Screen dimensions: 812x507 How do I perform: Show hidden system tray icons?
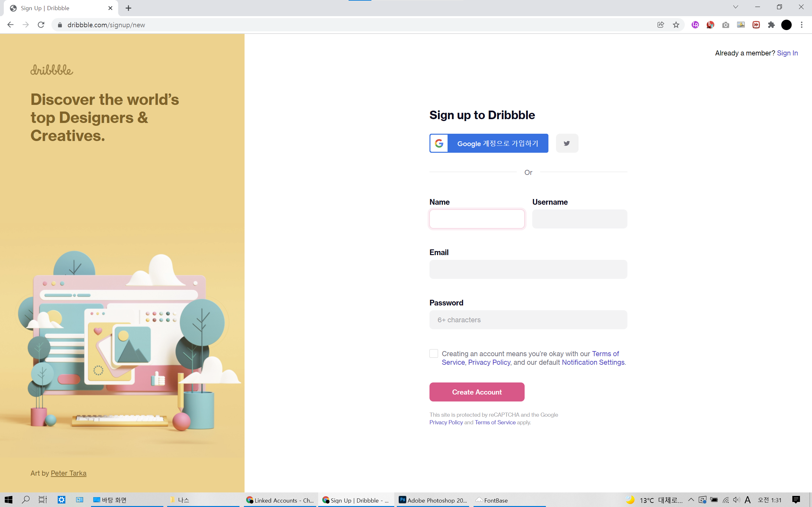click(x=691, y=500)
